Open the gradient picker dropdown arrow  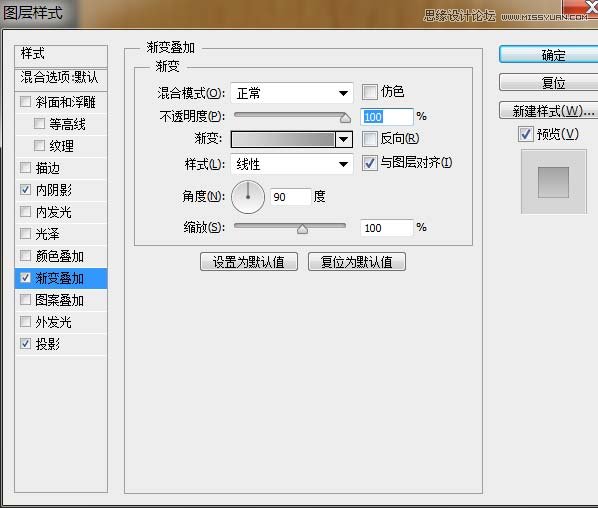pos(344,140)
